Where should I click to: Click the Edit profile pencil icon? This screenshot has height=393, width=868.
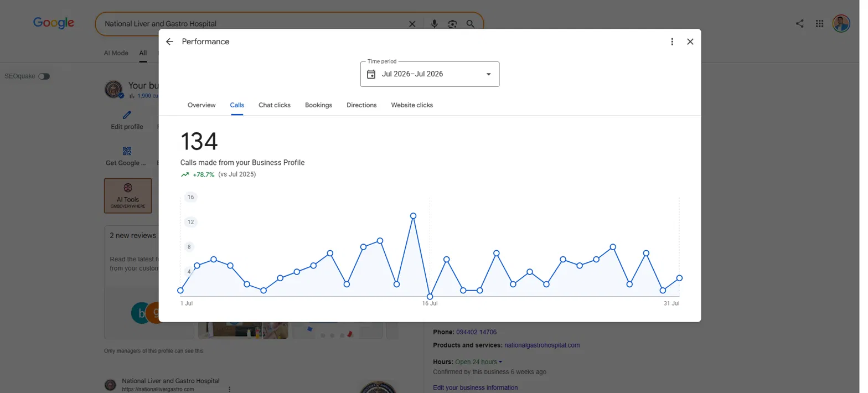point(127,115)
